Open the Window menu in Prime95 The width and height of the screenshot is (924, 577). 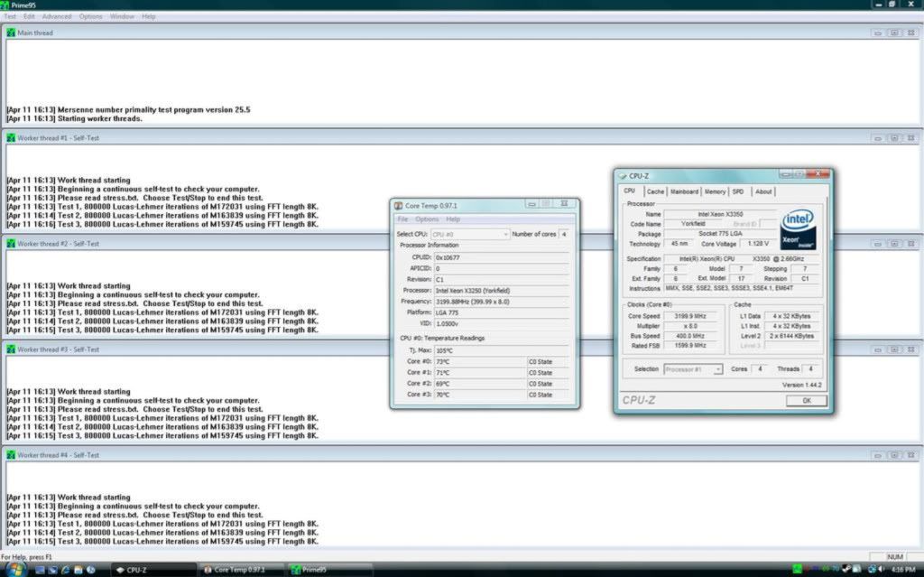122,16
